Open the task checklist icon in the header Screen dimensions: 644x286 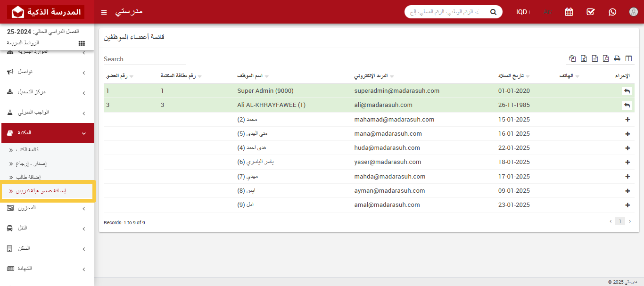[591, 12]
